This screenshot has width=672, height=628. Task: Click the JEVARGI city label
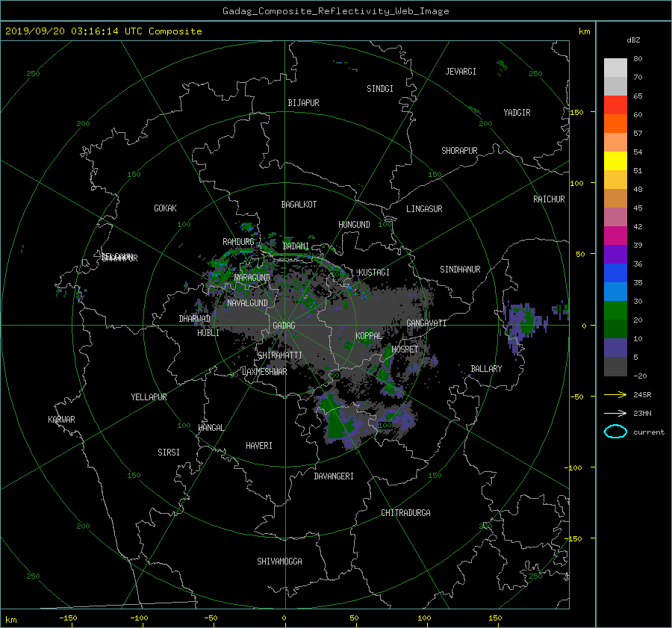[461, 72]
